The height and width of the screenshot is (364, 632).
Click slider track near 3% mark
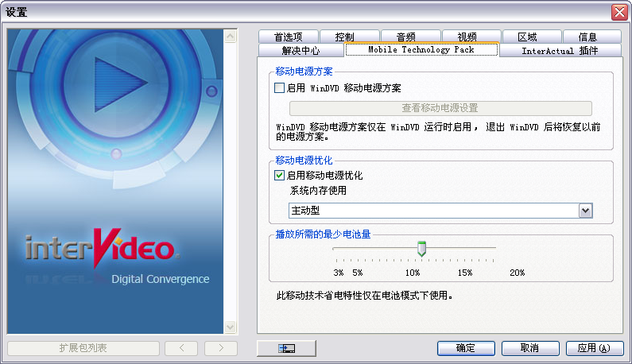click(337, 248)
